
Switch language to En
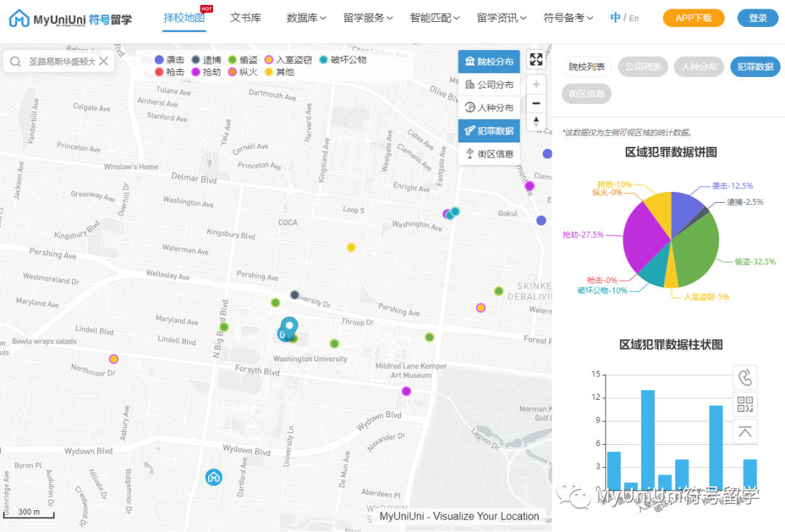tap(634, 18)
